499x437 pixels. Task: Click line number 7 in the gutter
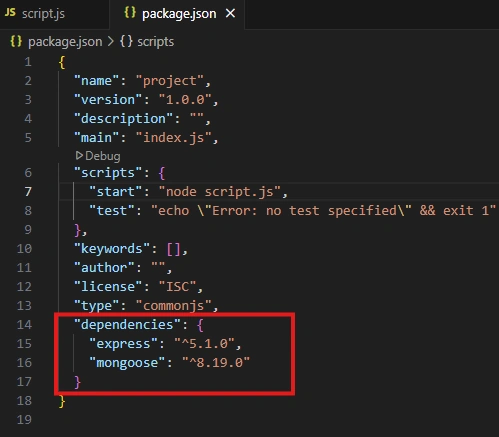pyautogui.click(x=28, y=192)
